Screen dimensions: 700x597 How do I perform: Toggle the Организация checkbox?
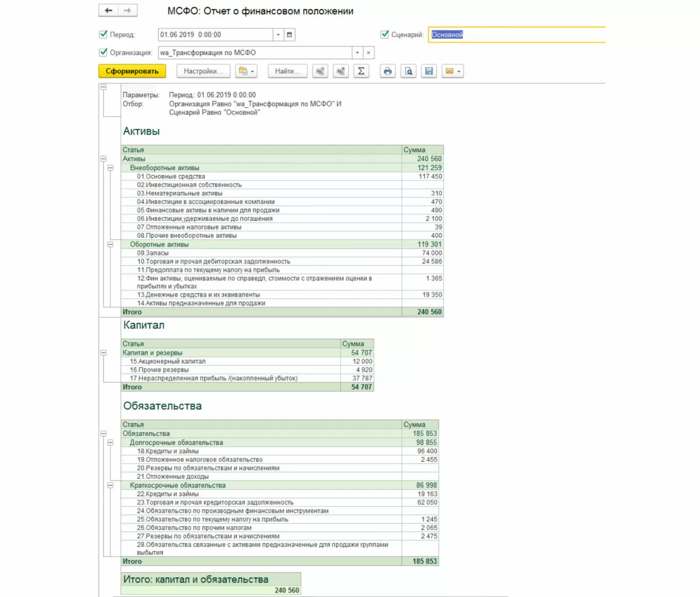(104, 52)
